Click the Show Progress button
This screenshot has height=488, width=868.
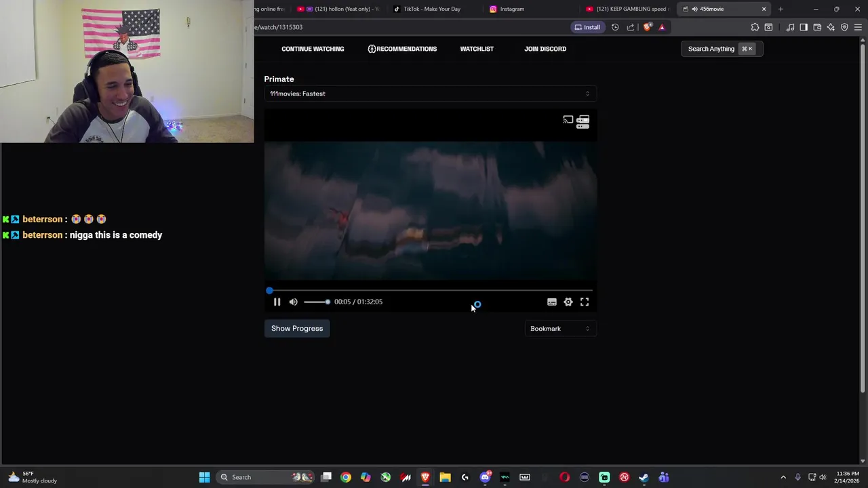pos(297,329)
